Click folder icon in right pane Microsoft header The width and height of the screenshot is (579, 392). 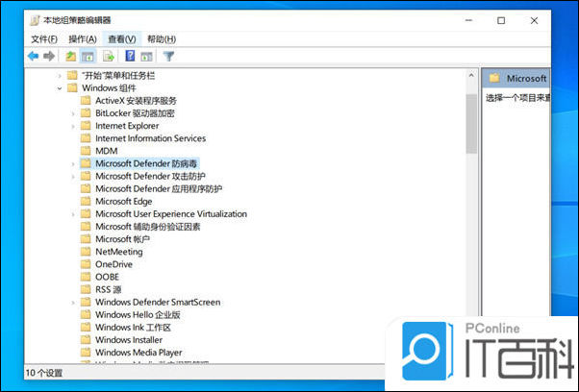click(494, 78)
